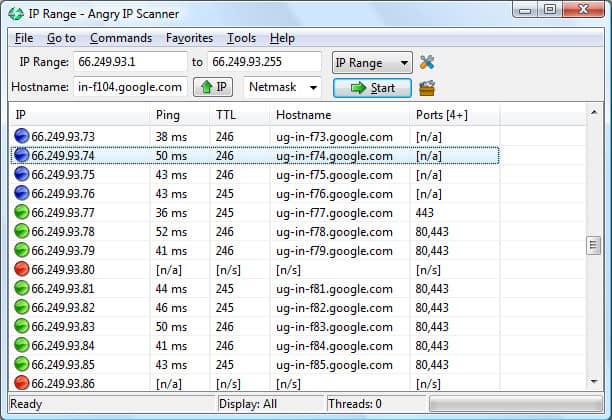
Task: Click the red status icon for 66.249.93.80
Action: (x=21, y=269)
